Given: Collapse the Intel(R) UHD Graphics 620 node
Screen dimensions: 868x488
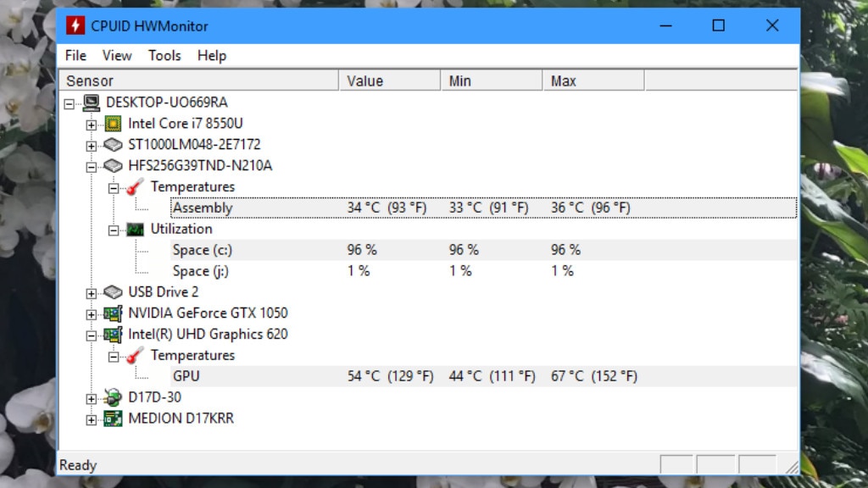Looking at the screenshot, I should pyautogui.click(x=92, y=335).
